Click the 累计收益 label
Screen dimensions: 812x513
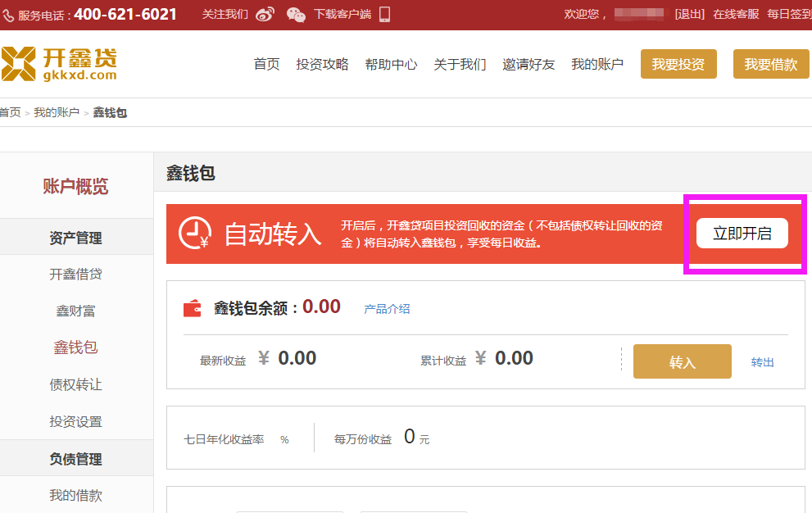443,361
